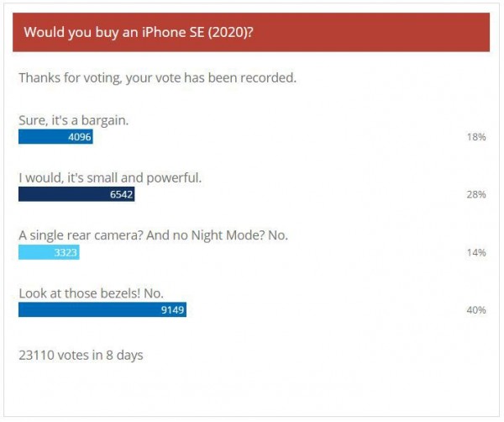Click 'Would you buy an iPhone SE (2020)?' text

click(139, 32)
